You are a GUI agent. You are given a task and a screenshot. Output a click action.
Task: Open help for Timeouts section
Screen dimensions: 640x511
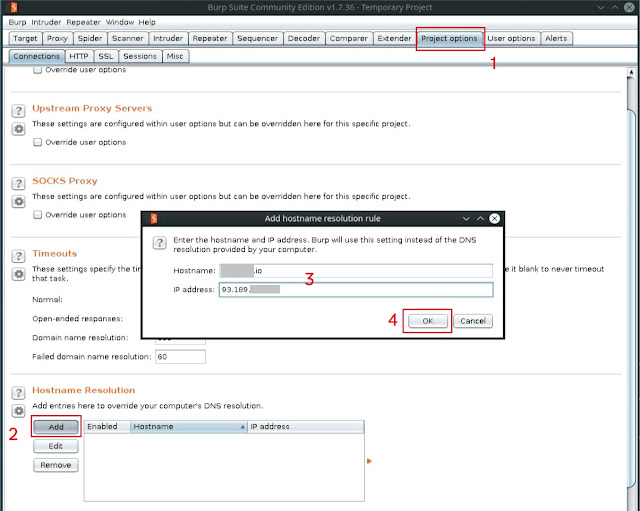pos(18,256)
